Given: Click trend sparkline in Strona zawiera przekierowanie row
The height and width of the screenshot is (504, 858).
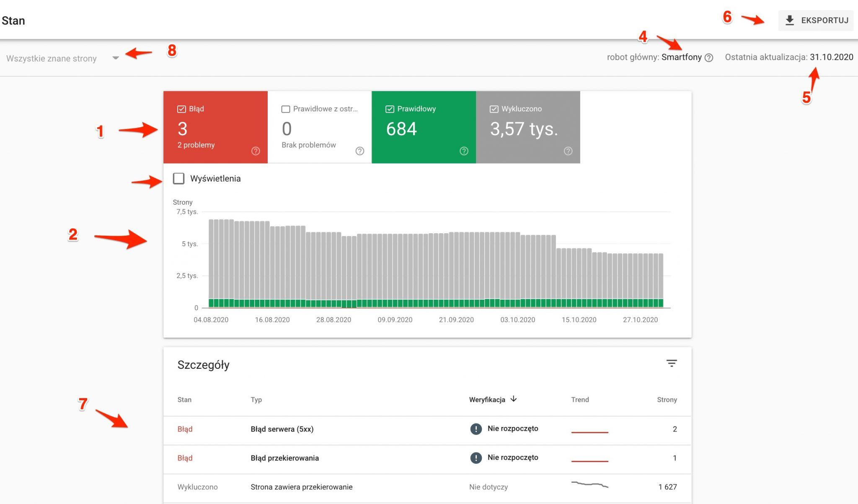Looking at the screenshot, I should coord(589,485).
